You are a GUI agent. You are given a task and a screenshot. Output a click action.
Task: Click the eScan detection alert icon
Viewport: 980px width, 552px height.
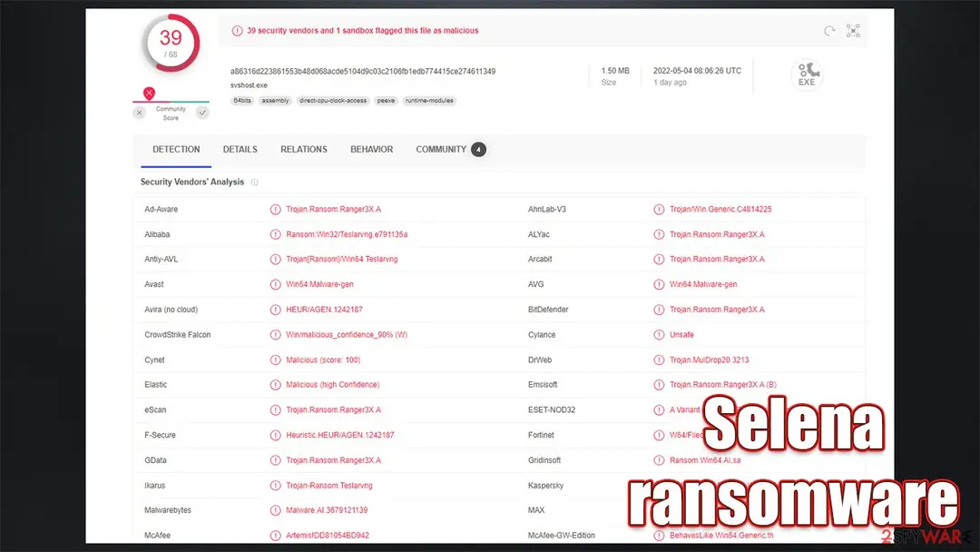click(275, 410)
